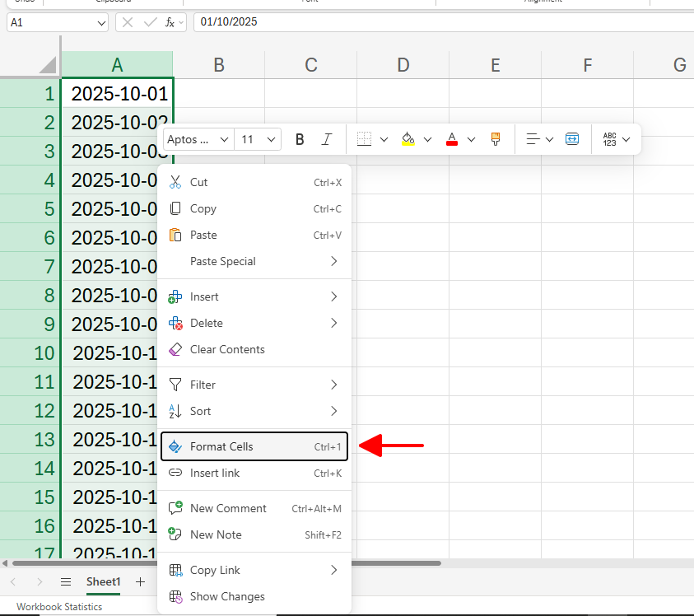Click cell A1 containing 2025-10-01
This screenshot has height=616, width=694.
117,93
